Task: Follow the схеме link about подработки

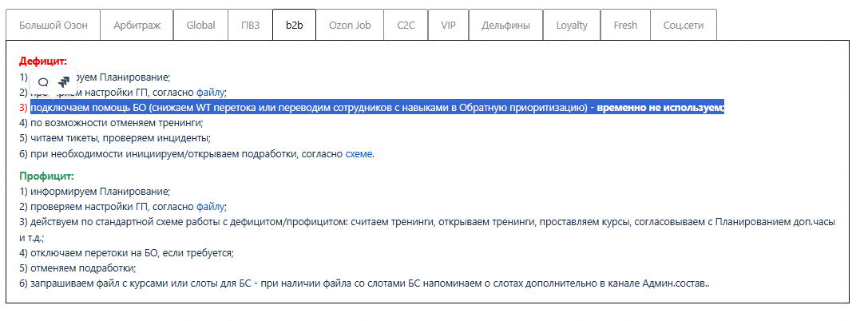Action: tap(359, 153)
